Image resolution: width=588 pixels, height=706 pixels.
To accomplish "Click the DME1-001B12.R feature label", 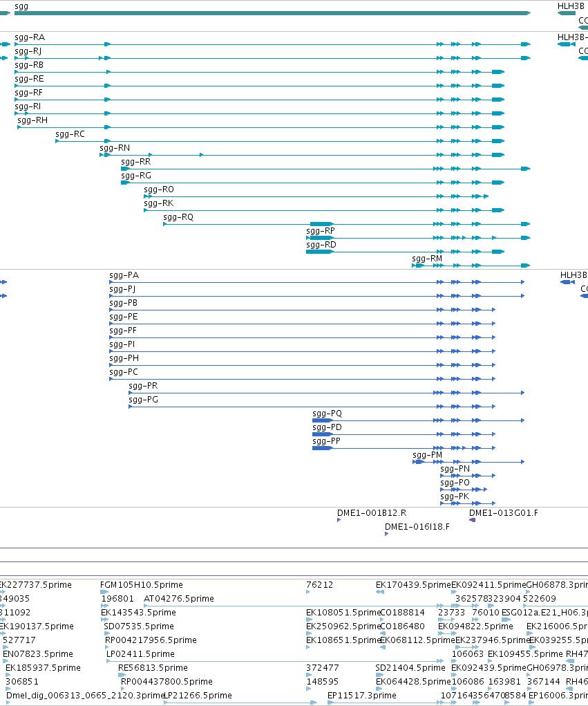I will coord(372,513).
